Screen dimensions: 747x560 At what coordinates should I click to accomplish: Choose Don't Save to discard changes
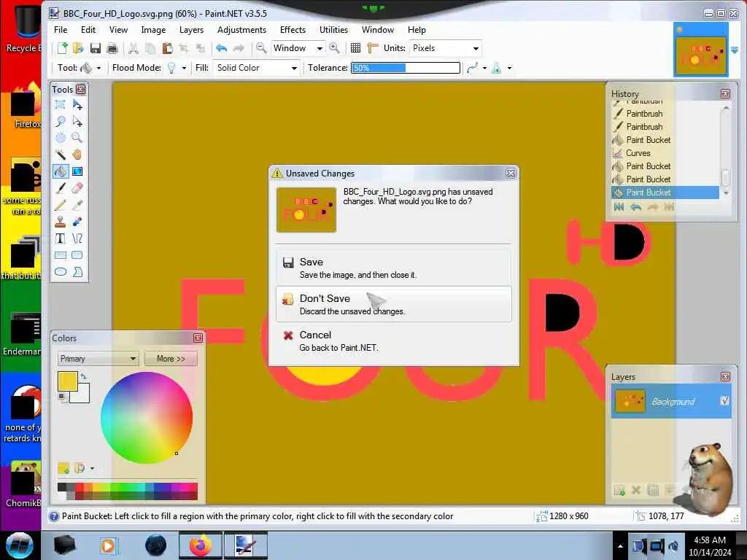393,304
